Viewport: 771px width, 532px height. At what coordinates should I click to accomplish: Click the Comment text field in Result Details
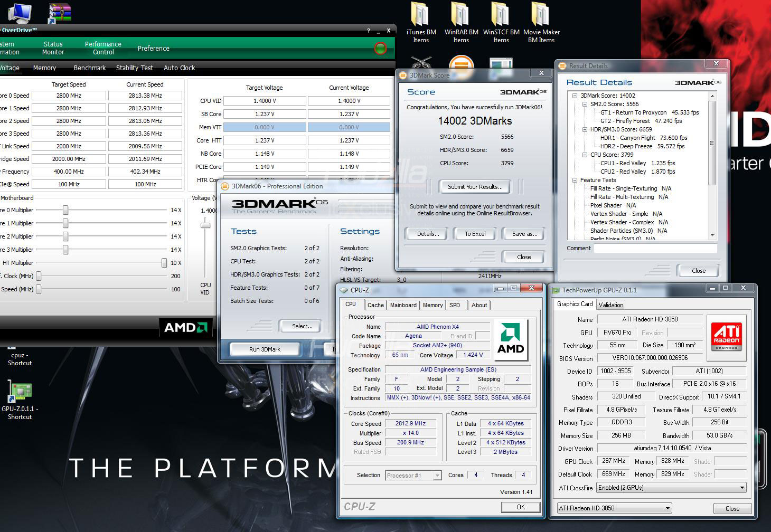(x=655, y=248)
